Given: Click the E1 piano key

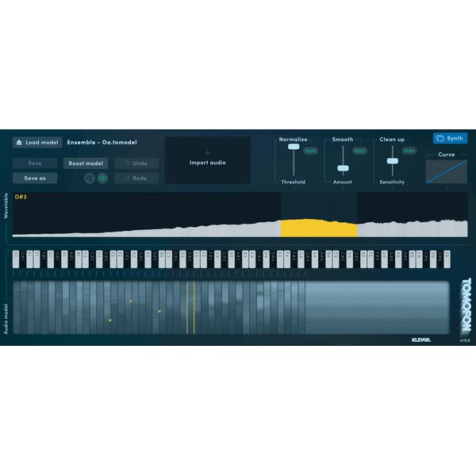Looking at the screenshot, I should [x=29, y=259].
